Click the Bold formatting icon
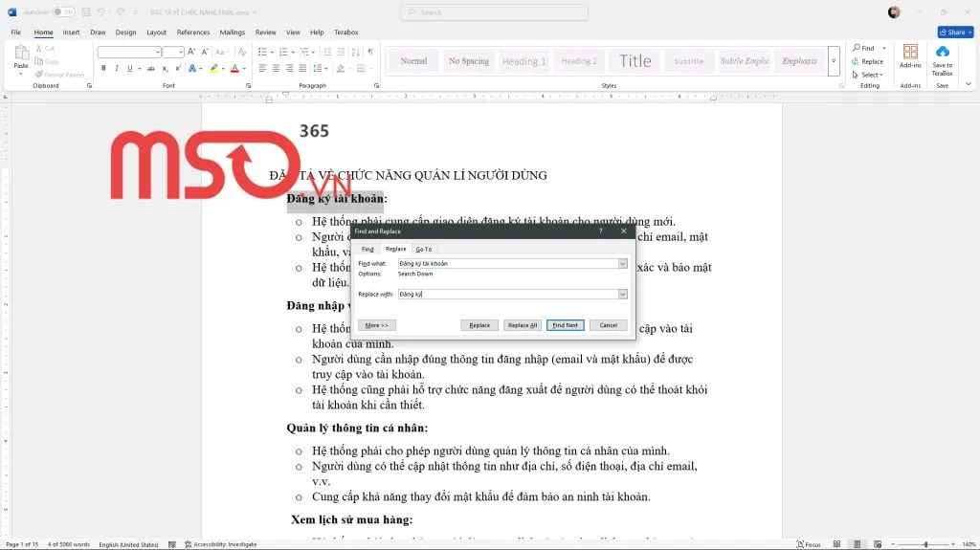The height and width of the screenshot is (550, 980). click(x=103, y=68)
